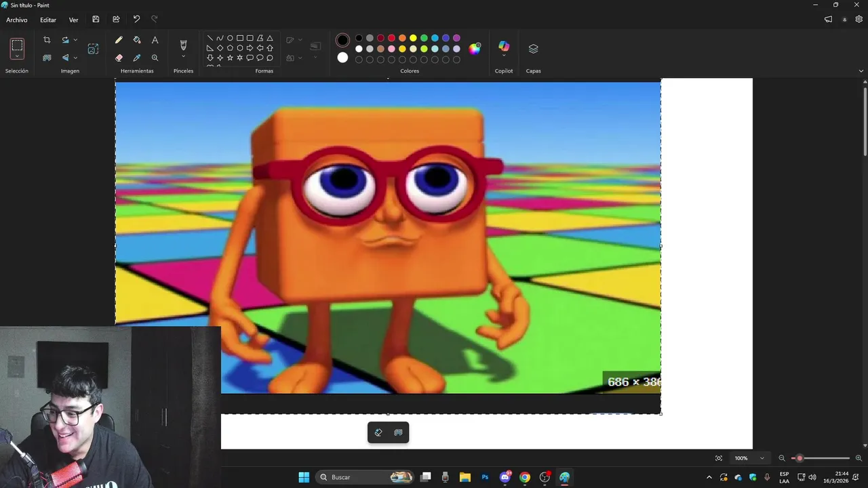Click the Flip image icon
The width and height of the screenshot is (868, 488).
click(65, 58)
